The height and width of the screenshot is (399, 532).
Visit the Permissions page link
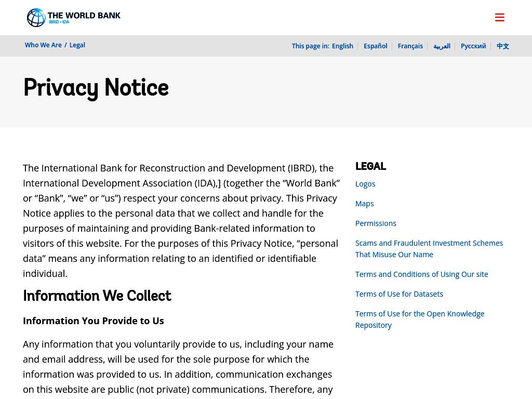[376, 223]
